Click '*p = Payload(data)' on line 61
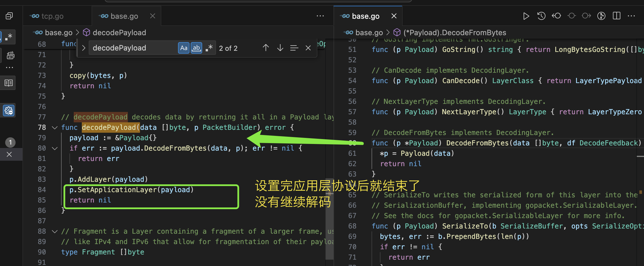644x266 pixels. pos(417,153)
